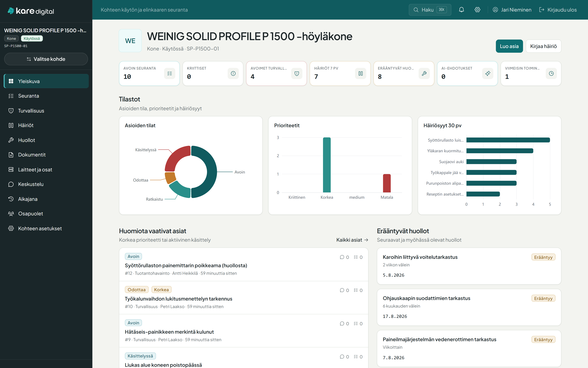Image resolution: width=588 pixels, height=368 pixels.
Task: Click Kirjaa häiriö button
Action: click(544, 46)
